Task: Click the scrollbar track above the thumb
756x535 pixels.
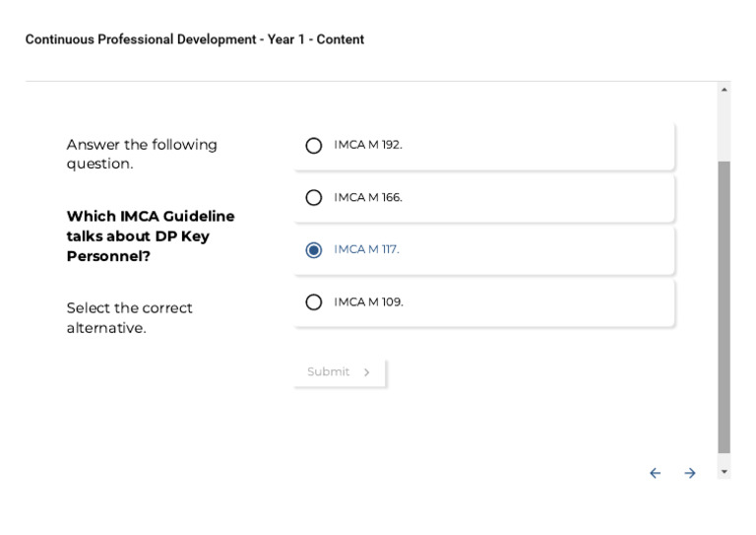Action: tap(724, 128)
